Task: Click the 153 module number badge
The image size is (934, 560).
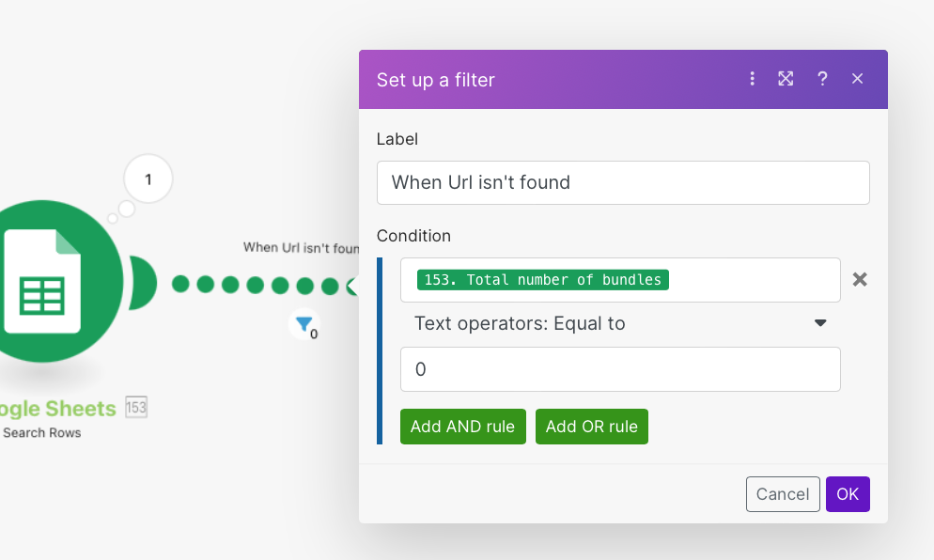Action: (x=136, y=408)
